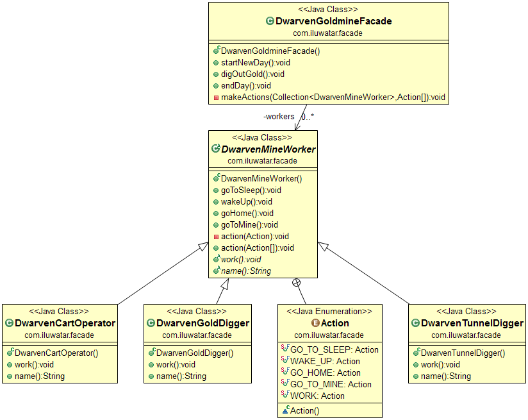The image size is (528, 420).
Task: Select the Action() constructor entry
Action: point(304,410)
